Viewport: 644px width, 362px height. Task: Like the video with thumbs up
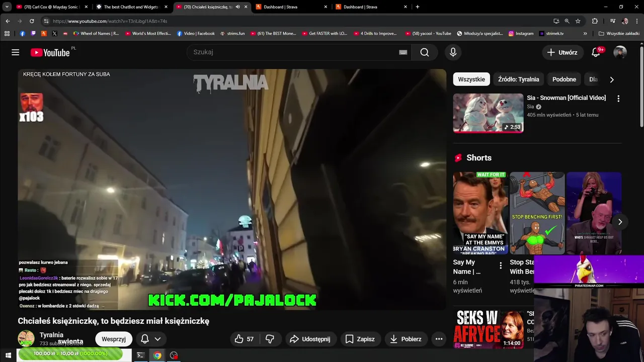[245, 339]
